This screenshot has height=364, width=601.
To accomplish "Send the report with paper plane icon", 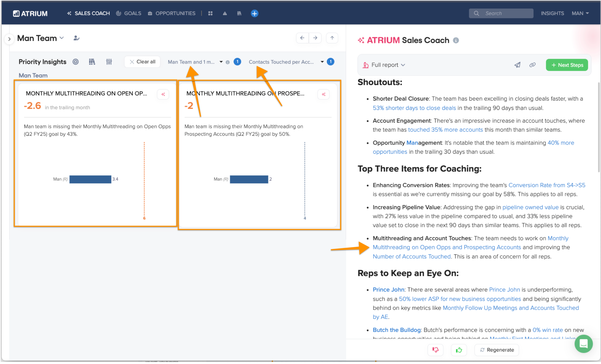I will 517,65.
